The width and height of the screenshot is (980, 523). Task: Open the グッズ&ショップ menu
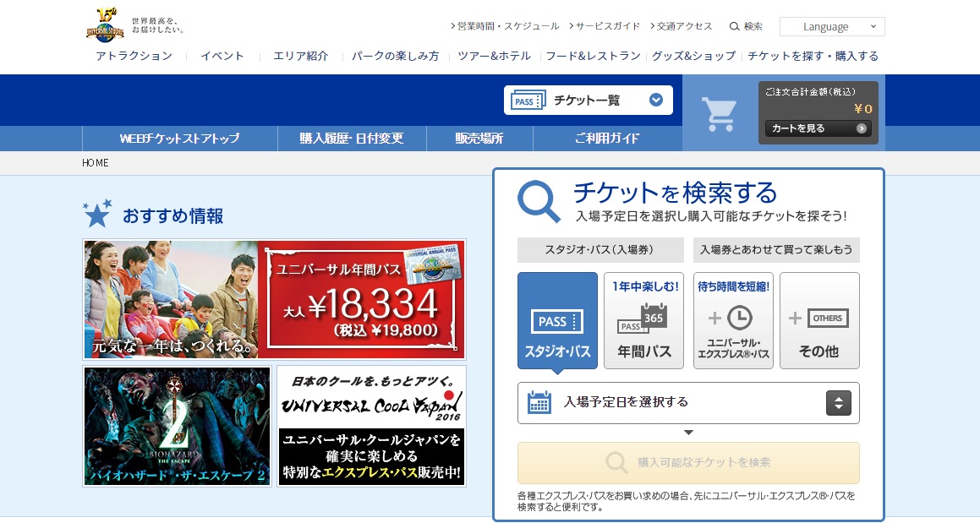click(693, 56)
